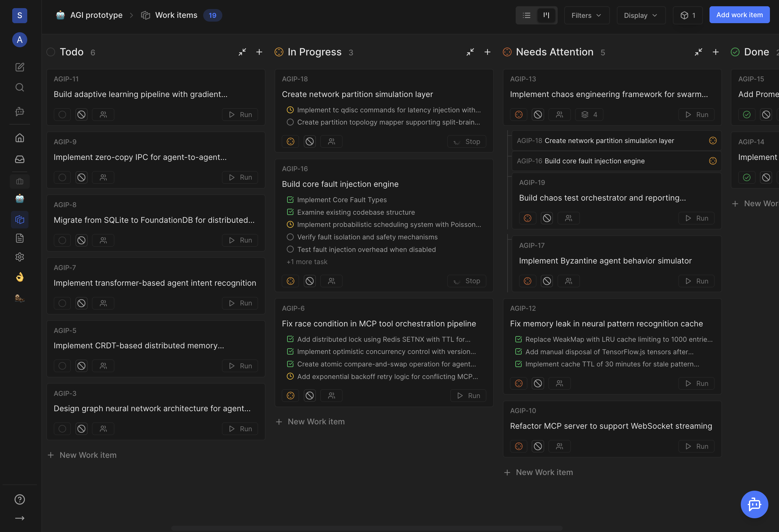The image size is (779, 532).
Task: Switch to list view layout
Action: coord(527,15)
